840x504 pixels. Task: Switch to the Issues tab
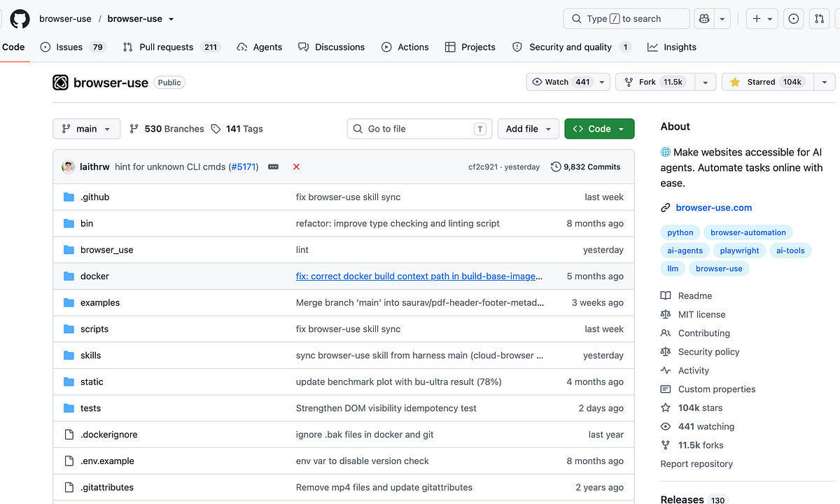[73, 47]
